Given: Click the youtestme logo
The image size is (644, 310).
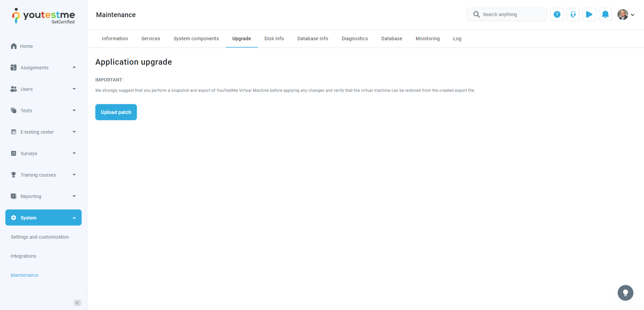Looking at the screenshot, I should [x=44, y=16].
